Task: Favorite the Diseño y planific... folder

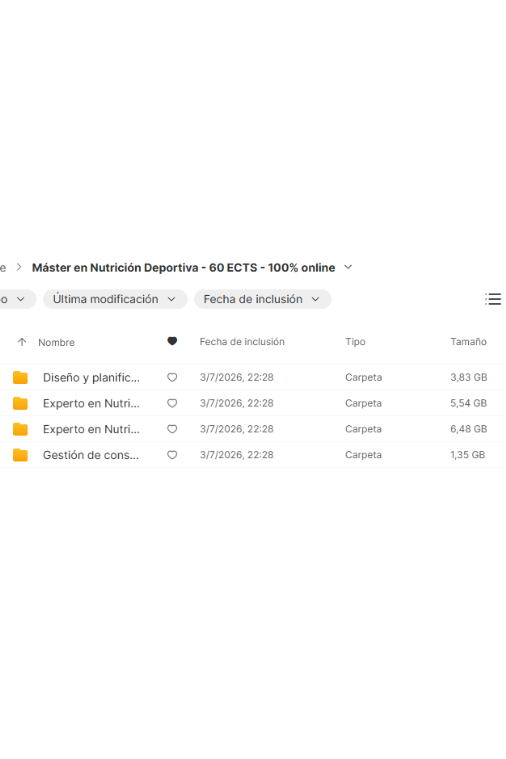Action: 172,378
